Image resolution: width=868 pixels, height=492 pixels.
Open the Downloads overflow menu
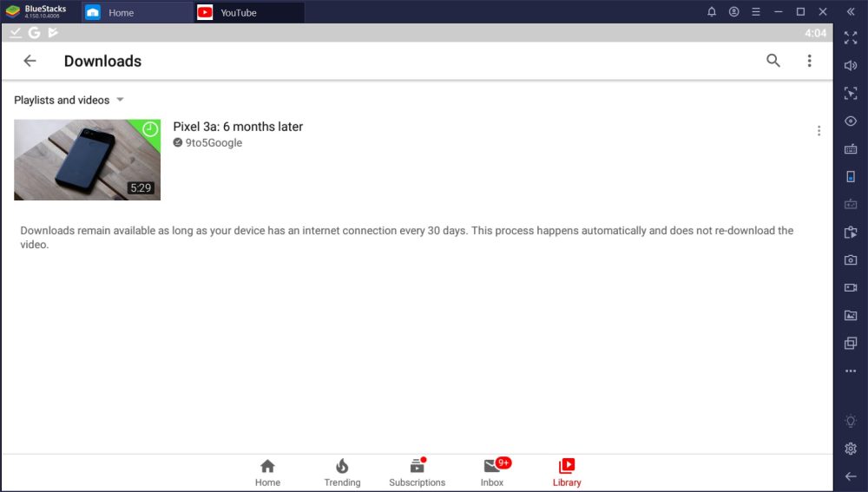(809, 61)
